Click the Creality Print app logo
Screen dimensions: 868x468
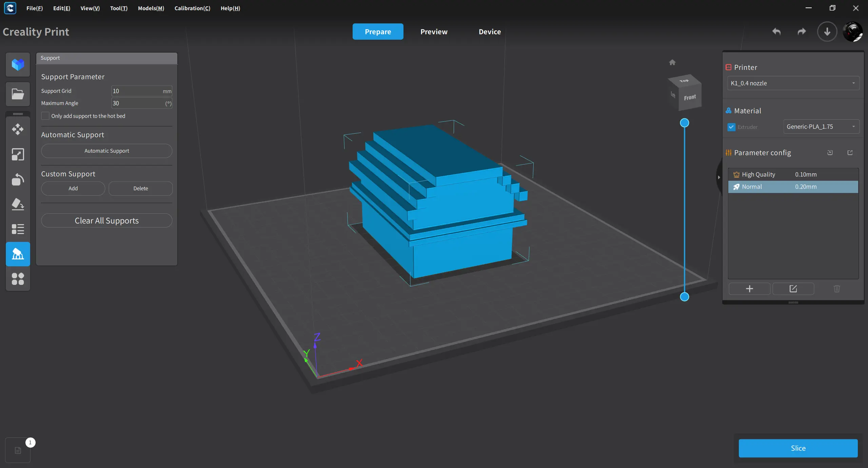[x=10, y=8]
